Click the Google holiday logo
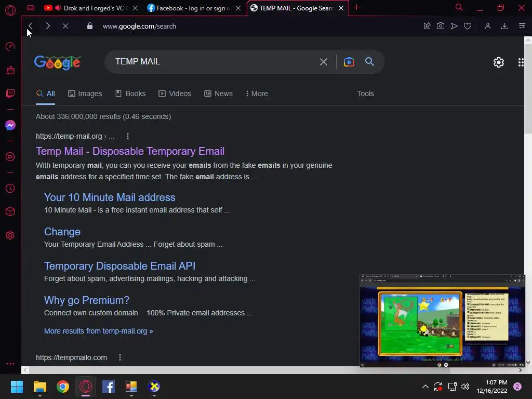532x399 pixels. click(57, 62)
